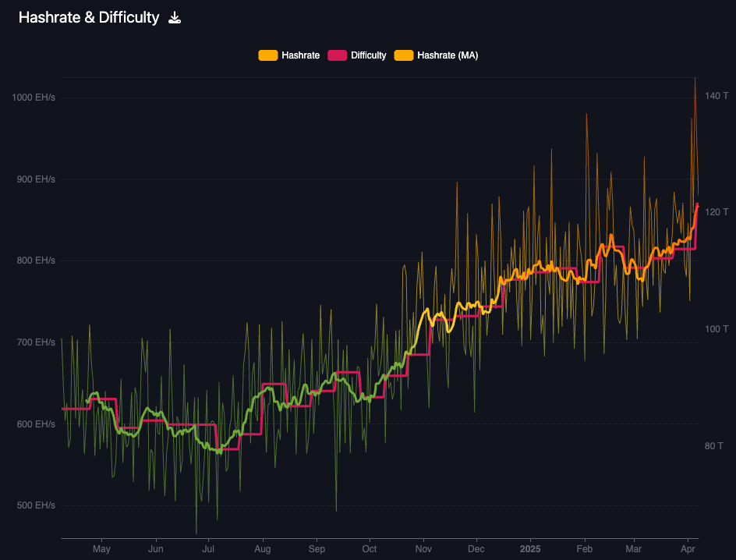The image size is (736, 560).
Task: Click the May month label
Action: coord(101,549)
